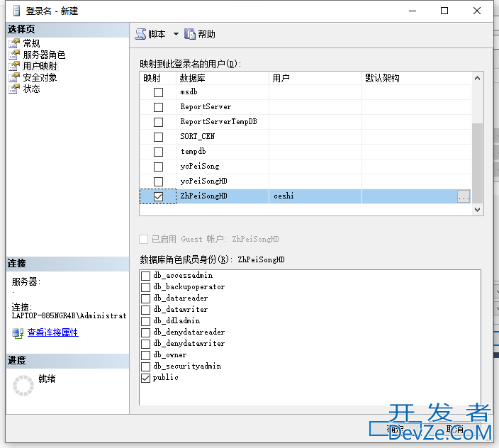
Task: Close the 登录名 - 新建 dialog
Action: (x=477, y=11)
